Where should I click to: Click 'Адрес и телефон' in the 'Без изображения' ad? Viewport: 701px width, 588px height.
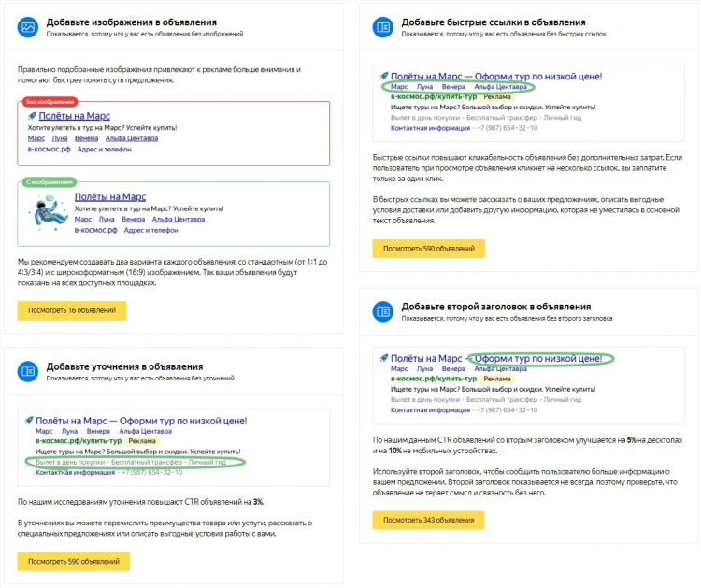click(x=104, y=150)
